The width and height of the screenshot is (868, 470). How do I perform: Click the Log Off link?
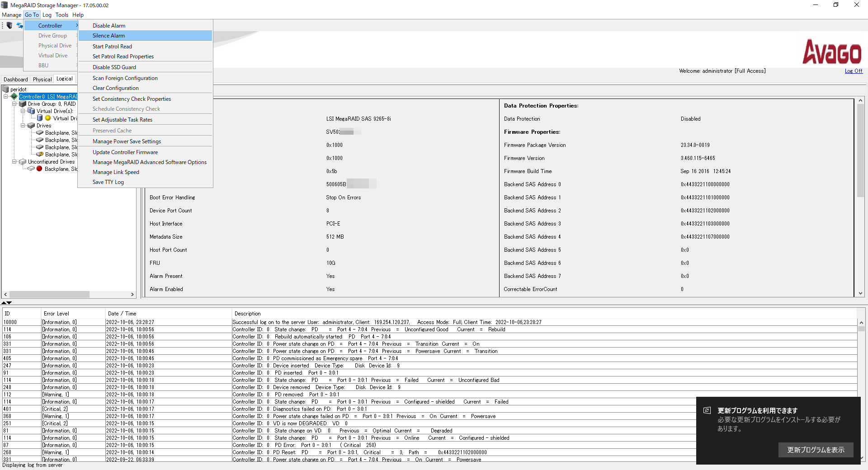point(853,71)
